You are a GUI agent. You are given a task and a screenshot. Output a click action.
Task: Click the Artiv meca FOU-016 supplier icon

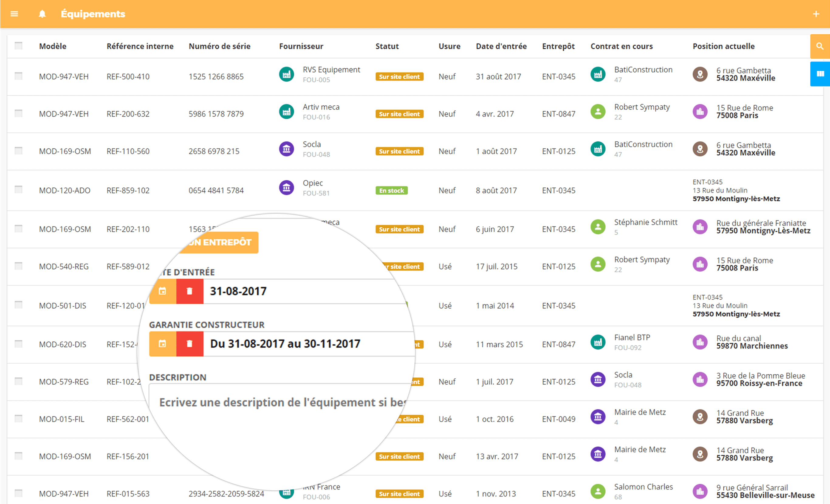click(x=286, y=112)
